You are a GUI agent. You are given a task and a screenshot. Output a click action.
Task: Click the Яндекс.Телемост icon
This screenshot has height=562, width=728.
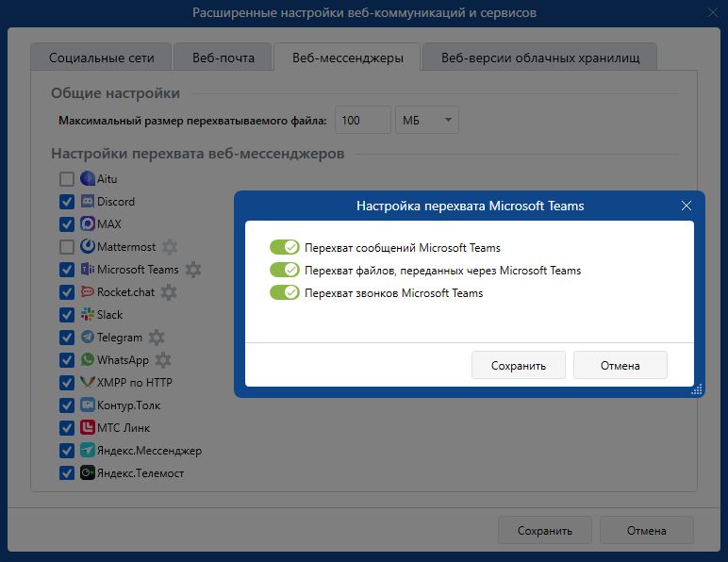tap(88, 473)
